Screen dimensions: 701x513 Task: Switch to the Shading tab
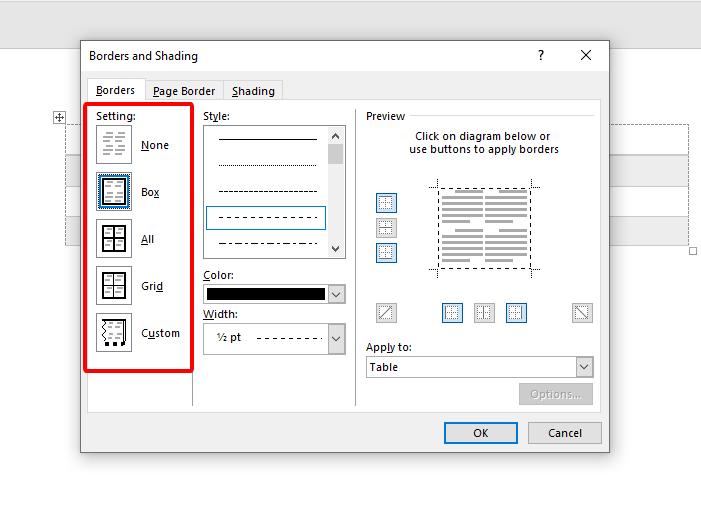point(253,91)
